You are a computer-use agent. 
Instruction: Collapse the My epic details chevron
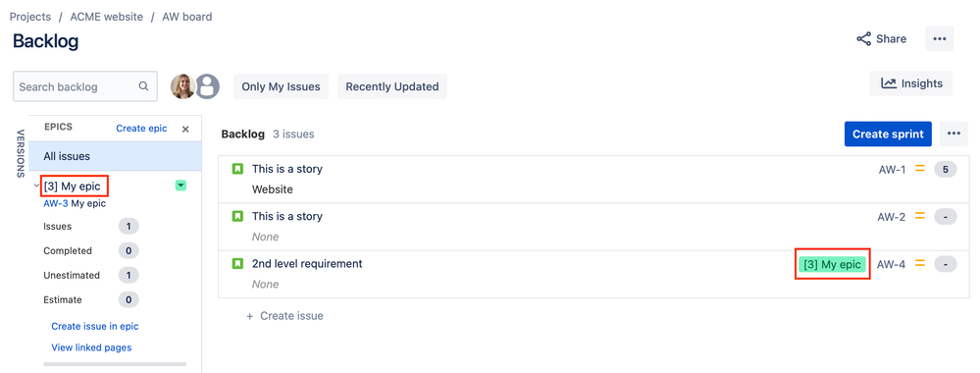pyautogui.click(x=36, y=186)
